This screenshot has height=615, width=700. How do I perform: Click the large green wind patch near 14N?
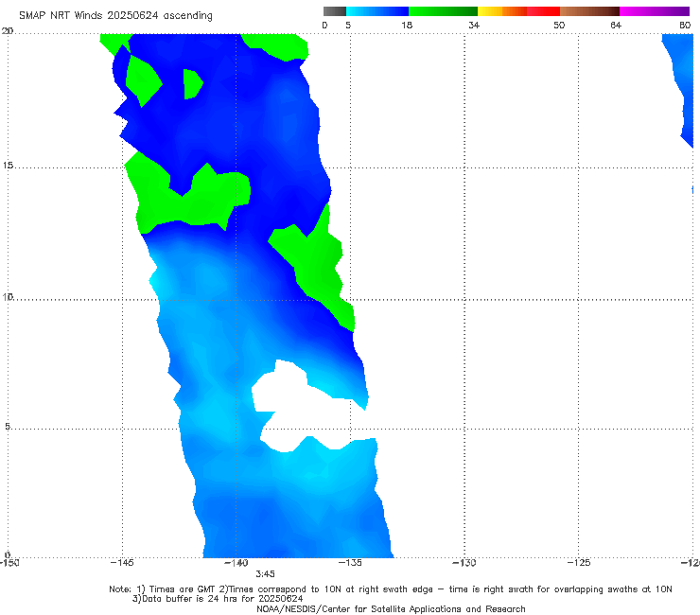tap(187, 199)
